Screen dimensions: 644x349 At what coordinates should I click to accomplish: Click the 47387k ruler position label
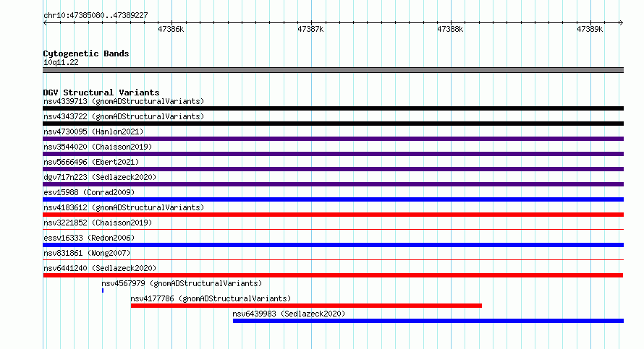point(310,29)
